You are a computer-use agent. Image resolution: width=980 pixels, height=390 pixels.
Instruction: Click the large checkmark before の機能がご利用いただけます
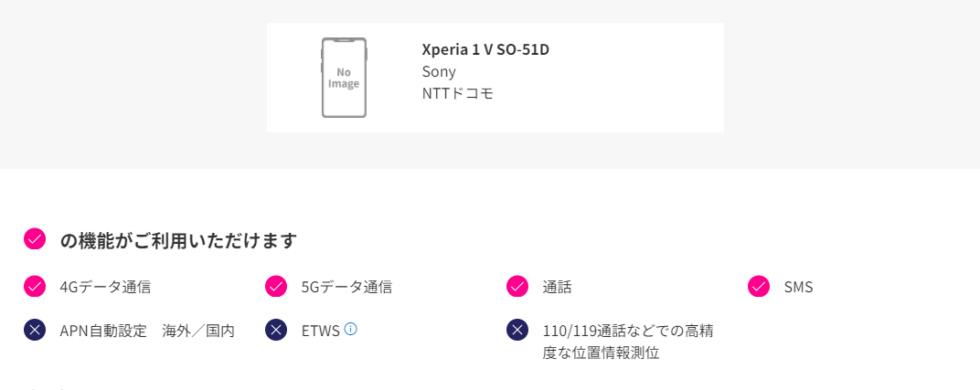35,239
